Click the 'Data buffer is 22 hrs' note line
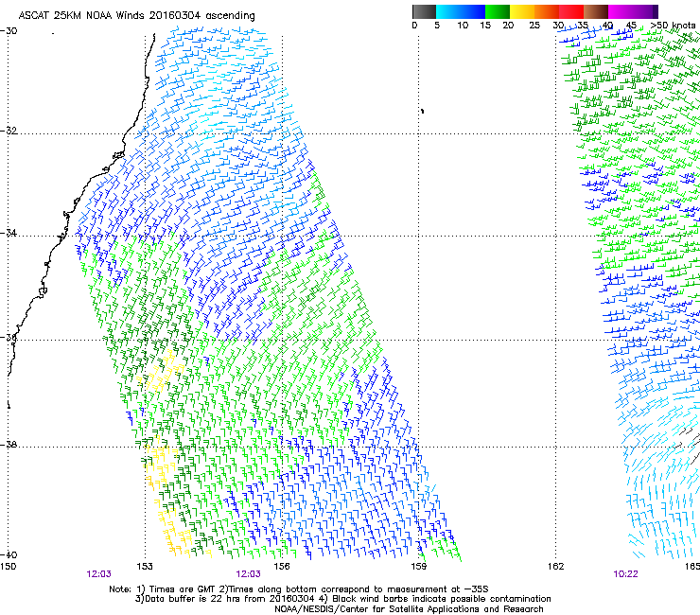 tap(342, 599)
